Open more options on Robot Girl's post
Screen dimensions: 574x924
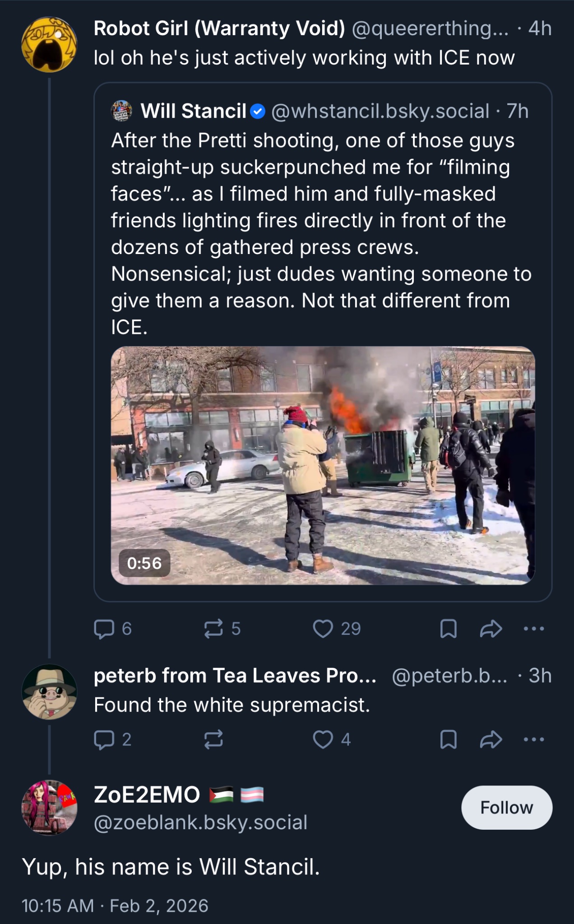click(534, 628)
